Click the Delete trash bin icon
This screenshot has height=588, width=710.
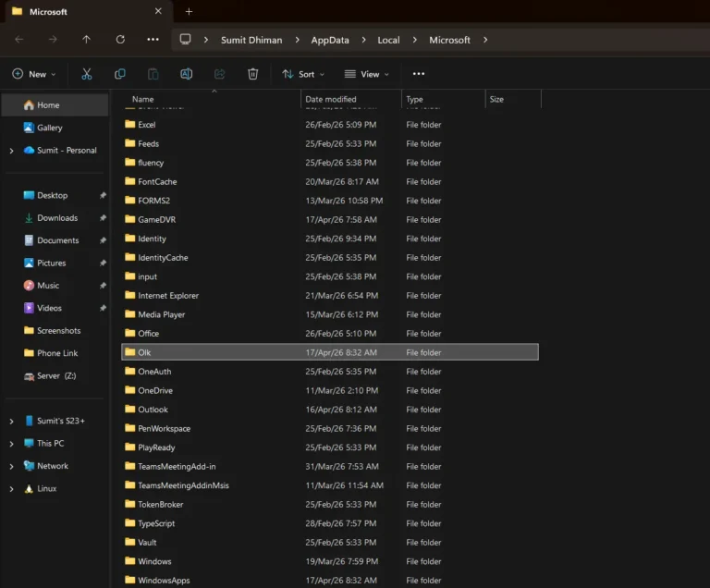point(252,74)
